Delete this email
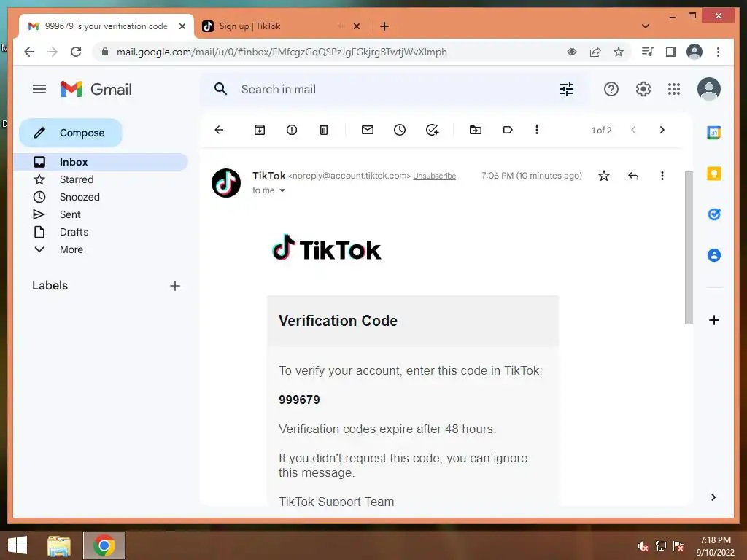 pyautogui.click(x=323, y=130)
